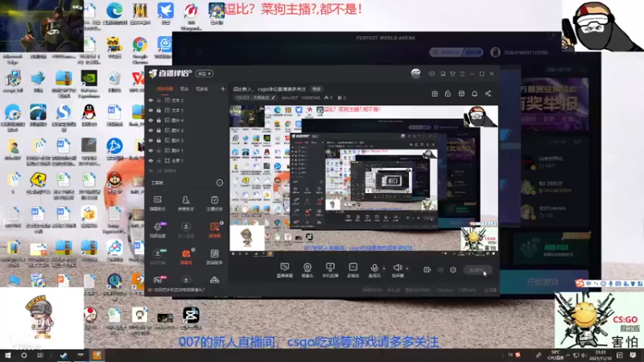Open the skin (shirt) icon in the title bar
The width and height of the screenshot is (644, 362).
452,74
